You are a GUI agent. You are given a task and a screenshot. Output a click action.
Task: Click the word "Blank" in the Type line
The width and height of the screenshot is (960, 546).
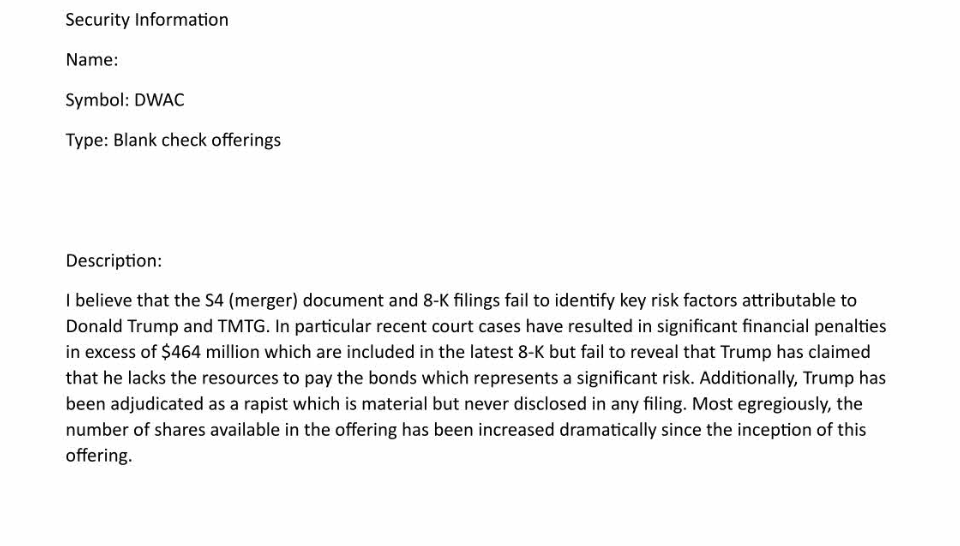[135, 140]
